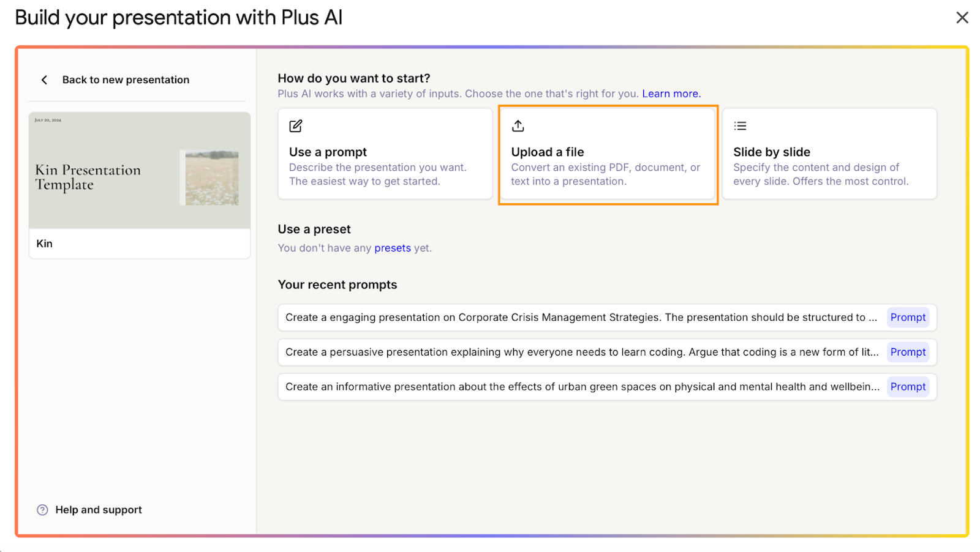
Task: Click Prompt tag on Crisis Management row
Action: (908, 318)
